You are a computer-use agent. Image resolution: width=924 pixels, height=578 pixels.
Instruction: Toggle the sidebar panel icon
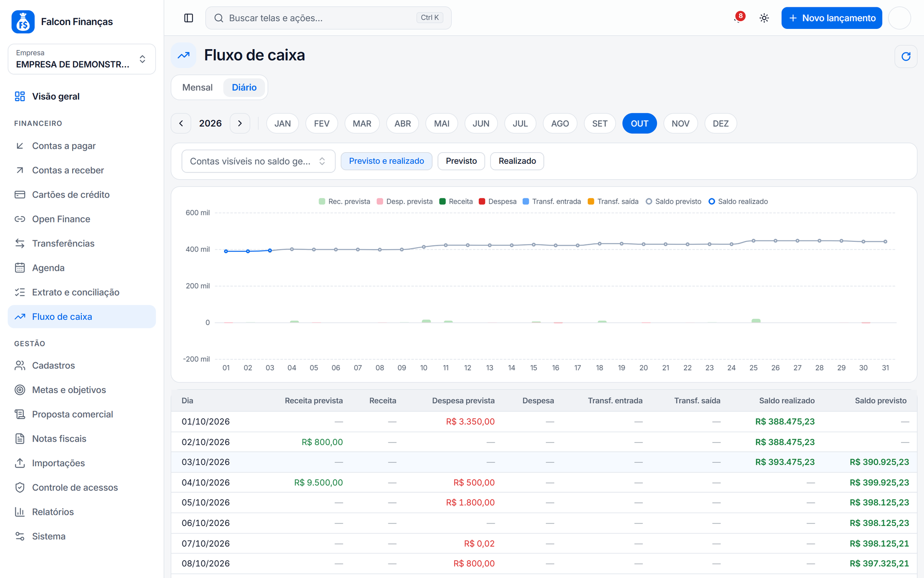(189, 18)
